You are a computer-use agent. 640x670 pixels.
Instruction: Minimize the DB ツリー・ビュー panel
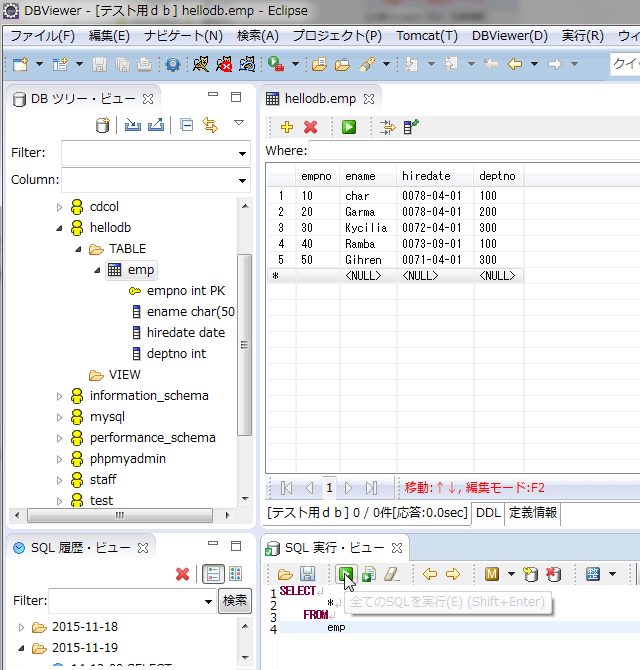213,95
